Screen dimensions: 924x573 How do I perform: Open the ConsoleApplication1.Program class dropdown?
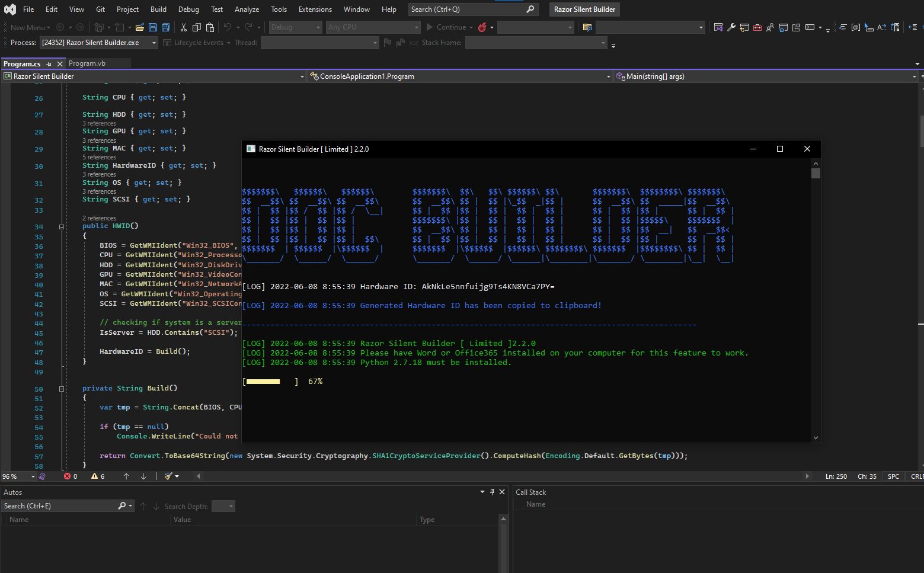pyautogui.click(x=460, y=76)
